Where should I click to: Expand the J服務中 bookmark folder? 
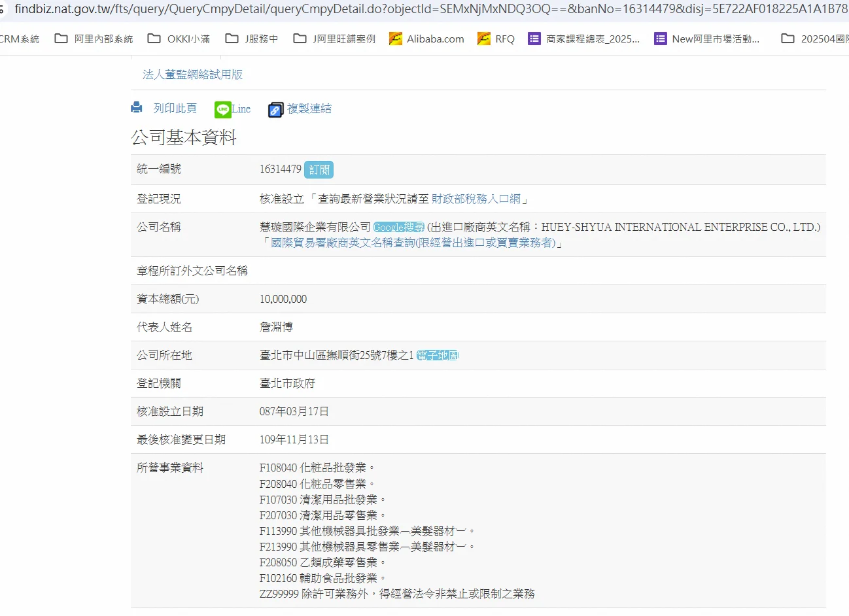pyautogui.click(x=252, y=39)
